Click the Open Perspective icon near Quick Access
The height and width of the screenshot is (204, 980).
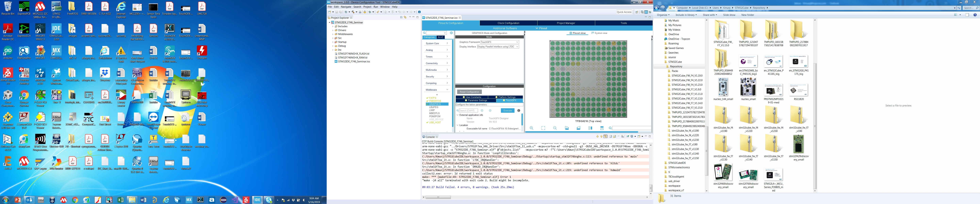point(636,12)
